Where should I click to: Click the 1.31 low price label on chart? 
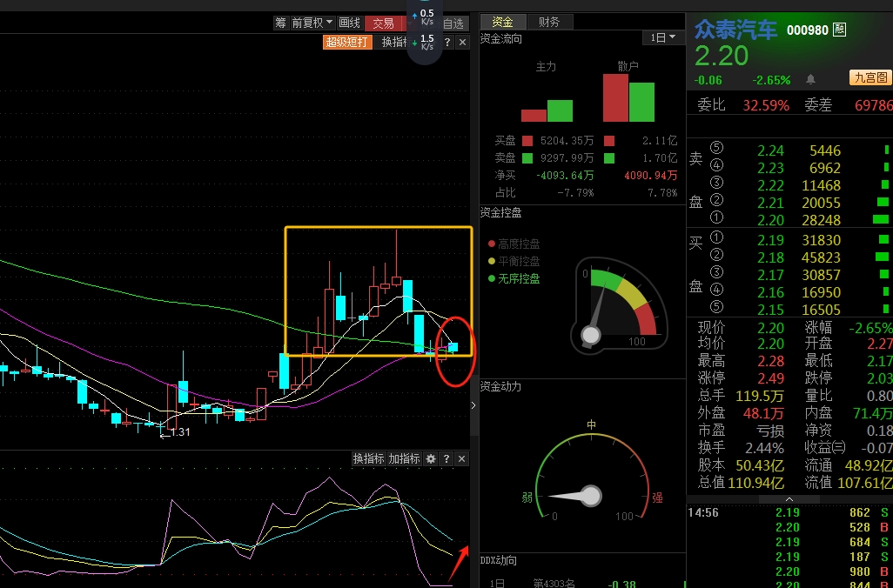[x=180, y=432]
